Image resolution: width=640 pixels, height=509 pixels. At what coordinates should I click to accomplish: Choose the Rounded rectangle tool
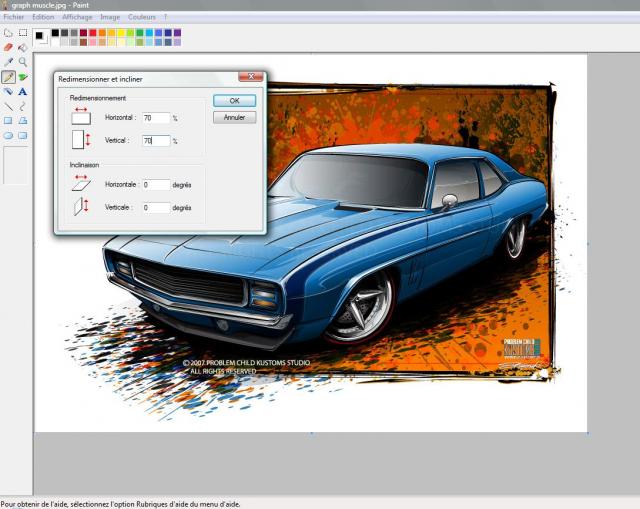pos(23,136)
